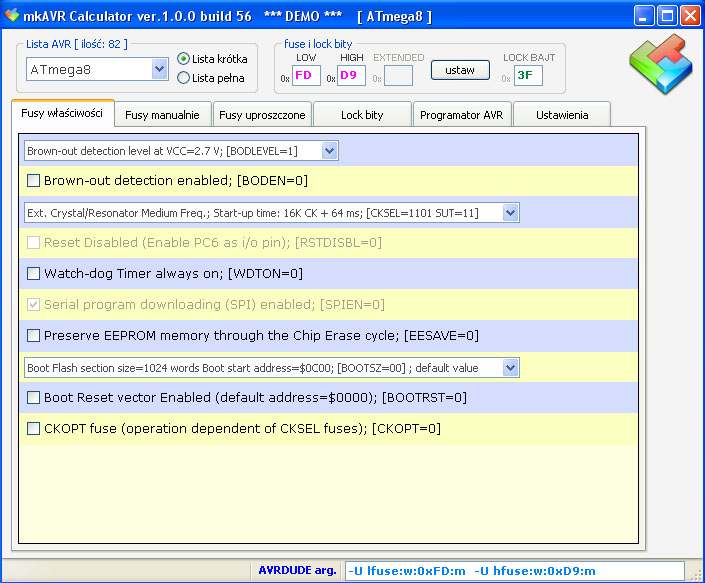Maximize the mkAVR Calculator window

667,16
